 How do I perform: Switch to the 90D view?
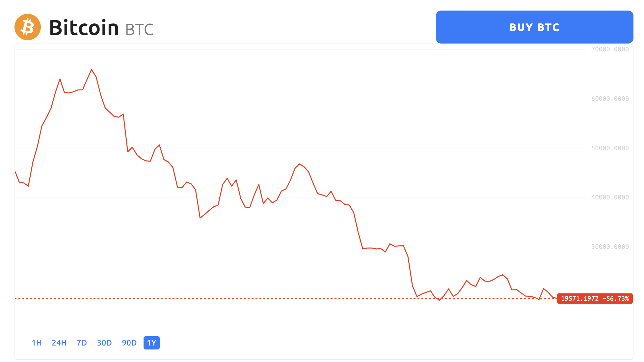click(x=129, y=343)
